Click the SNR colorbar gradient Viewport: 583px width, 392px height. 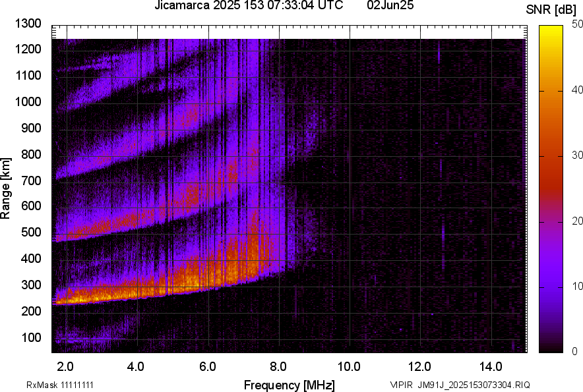coord(551,189)
